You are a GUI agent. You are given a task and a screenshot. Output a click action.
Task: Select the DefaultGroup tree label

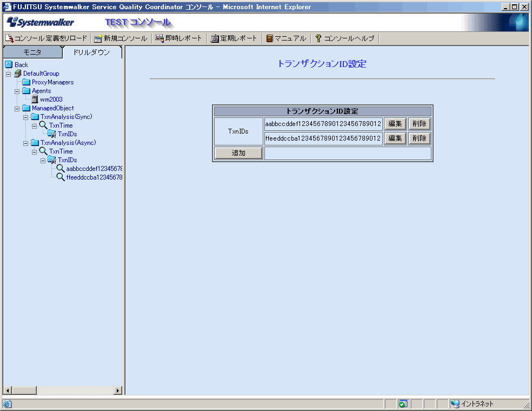click(x=41, y=74)
